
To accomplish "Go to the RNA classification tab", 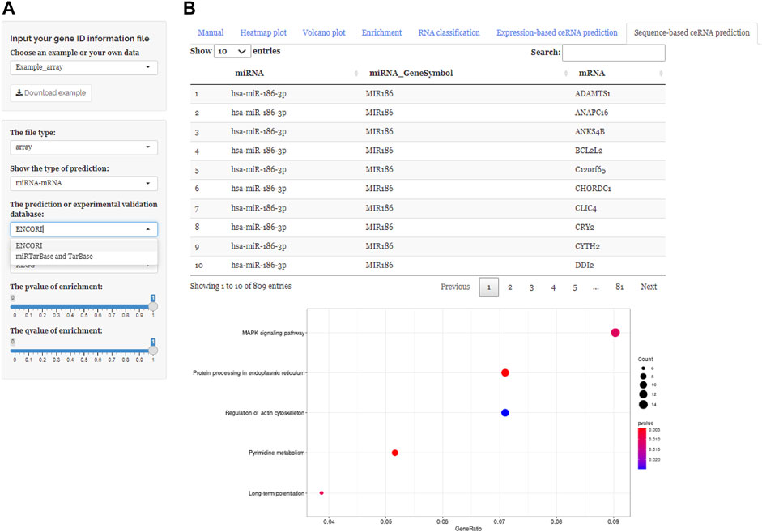I will 449,33.
